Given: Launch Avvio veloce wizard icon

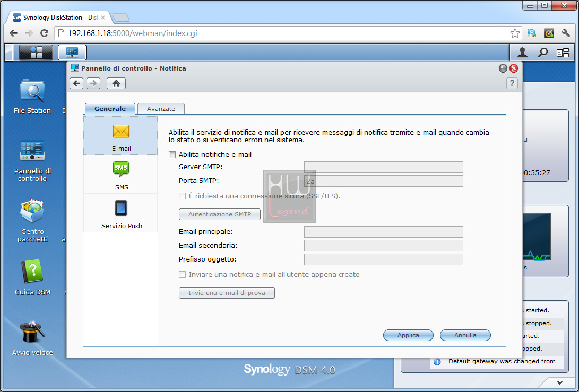Looking at the screenshot, I should 32,338.
